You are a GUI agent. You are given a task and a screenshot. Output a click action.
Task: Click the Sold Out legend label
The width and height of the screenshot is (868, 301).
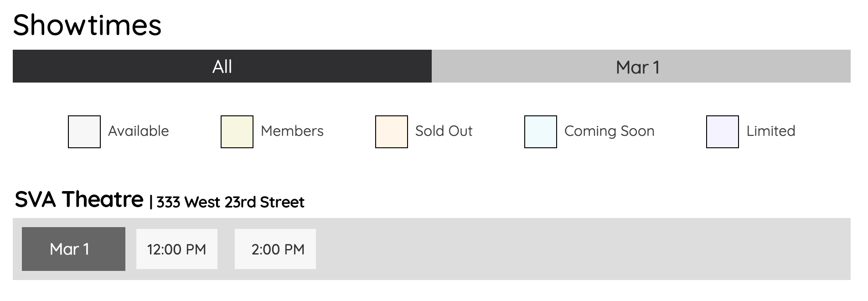pos(444,131)
